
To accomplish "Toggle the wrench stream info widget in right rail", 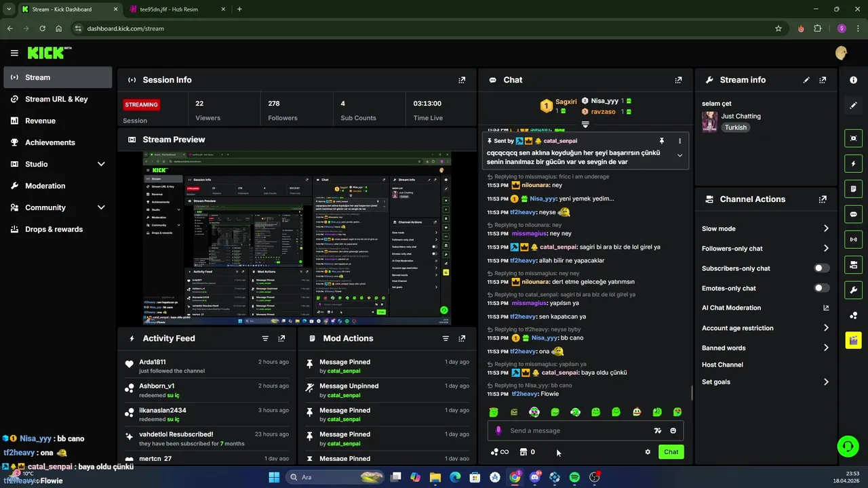I will click(853, 290).
